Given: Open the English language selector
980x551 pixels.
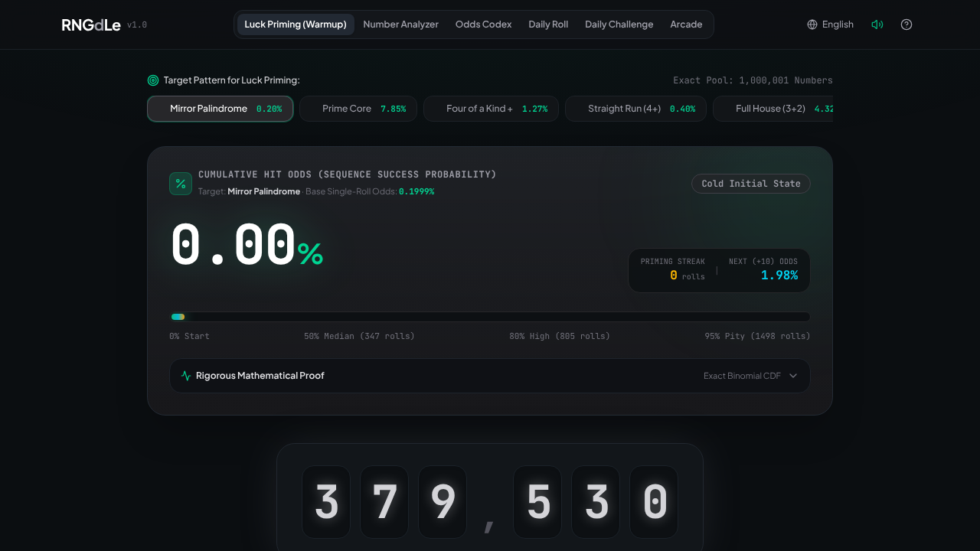Looking at the screenshot, I should 831,24.
